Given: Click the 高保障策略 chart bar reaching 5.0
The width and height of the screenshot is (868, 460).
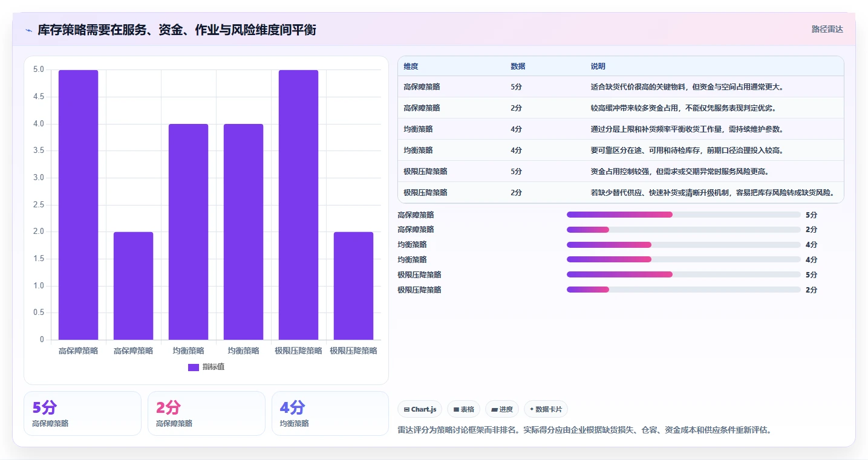Looking at the screenshot, I should 79,205.
